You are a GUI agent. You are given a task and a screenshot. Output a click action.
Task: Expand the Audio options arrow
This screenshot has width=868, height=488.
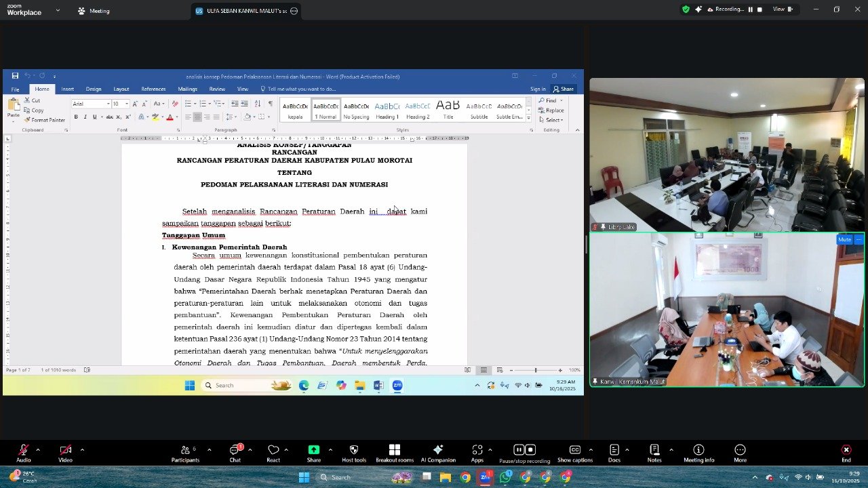38,450
